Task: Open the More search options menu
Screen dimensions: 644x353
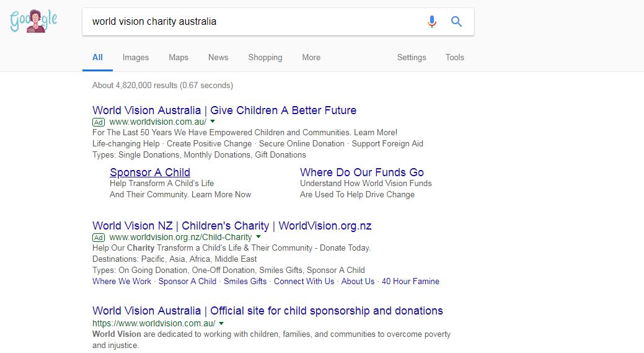Action: (311, 57)
